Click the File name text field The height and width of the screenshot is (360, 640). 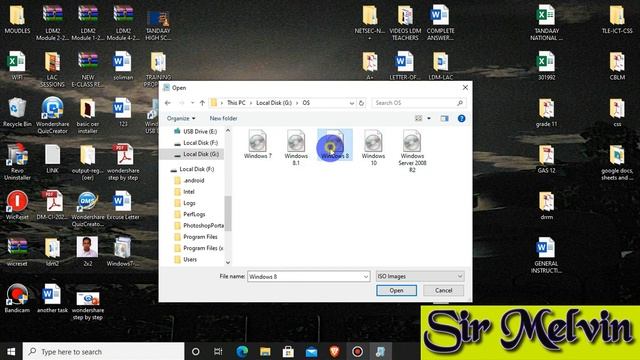[x=304, y=276]
